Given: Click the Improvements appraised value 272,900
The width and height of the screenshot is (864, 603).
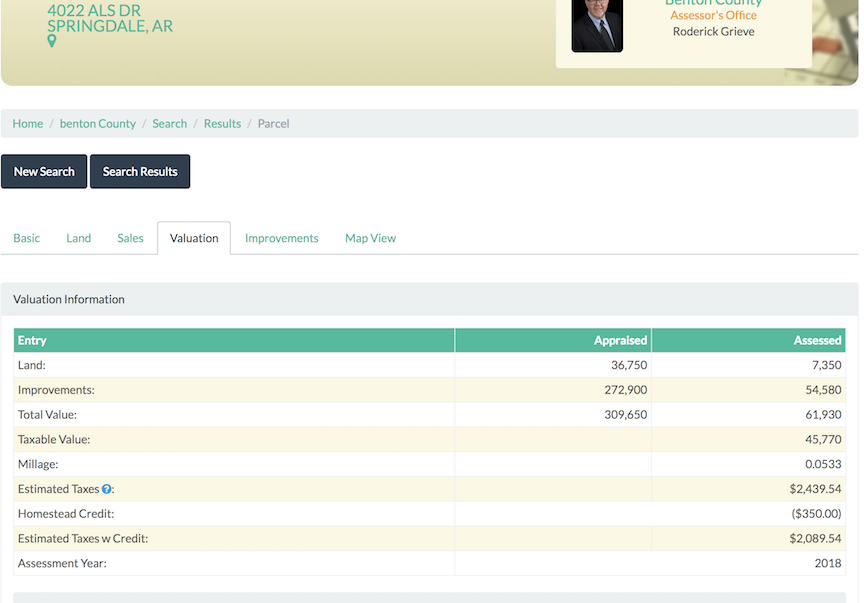Looking at the screenshot, I should pos(625,390).
